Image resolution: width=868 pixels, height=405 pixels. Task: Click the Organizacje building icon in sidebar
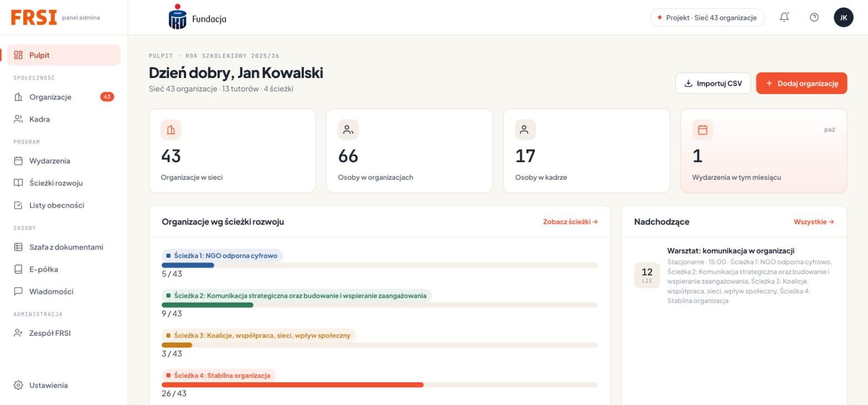tap(18, 97)
